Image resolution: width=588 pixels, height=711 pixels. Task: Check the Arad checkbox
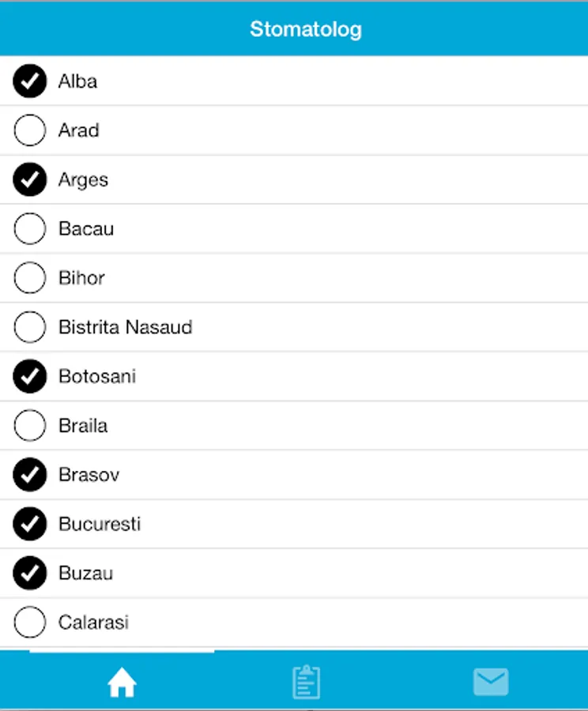[30, 130]
